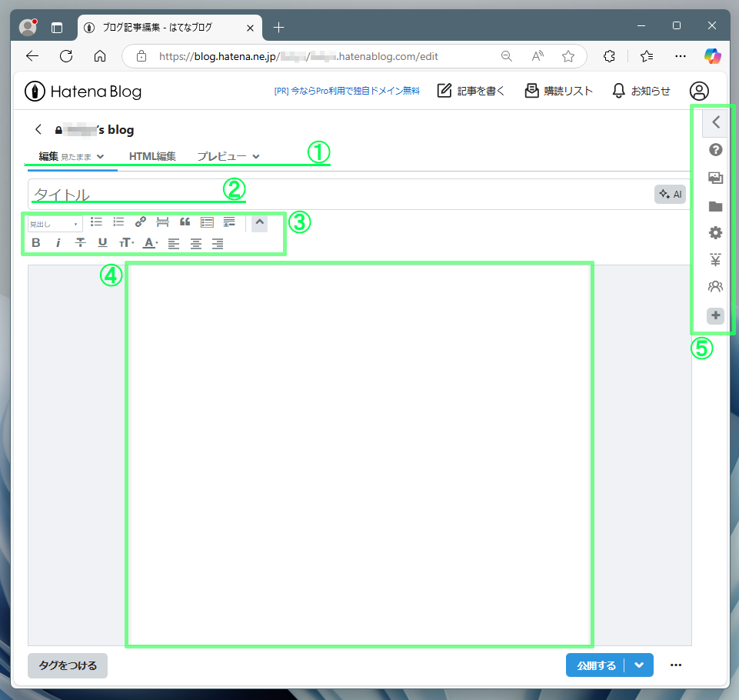The width and height of the screenshot is (739, 700).
Task: Align text to the left
Action: (x=174, y=243)
